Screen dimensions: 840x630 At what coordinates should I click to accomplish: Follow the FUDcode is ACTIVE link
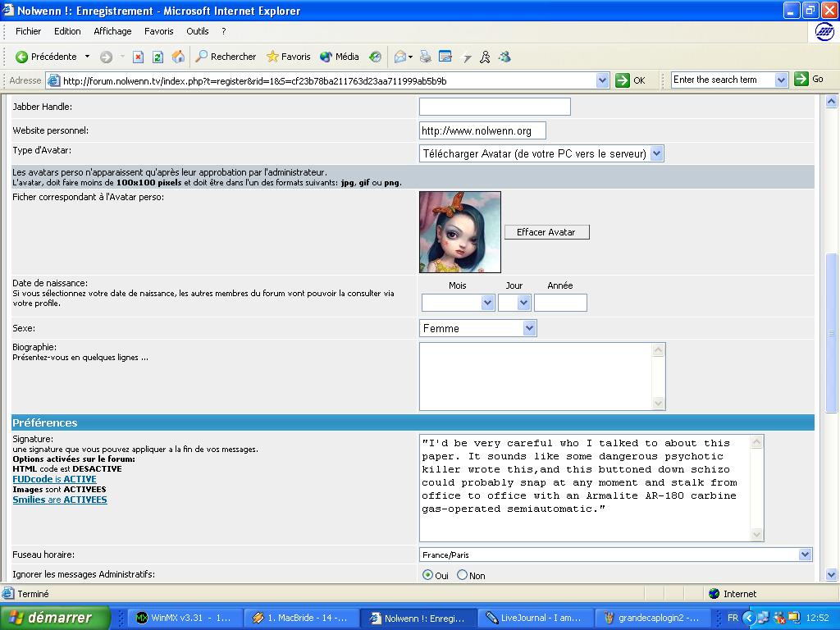click(x=54, y=479)
